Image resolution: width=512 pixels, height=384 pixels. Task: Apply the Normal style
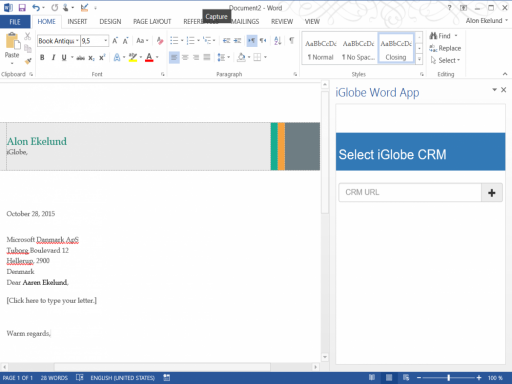coord(321,49)
